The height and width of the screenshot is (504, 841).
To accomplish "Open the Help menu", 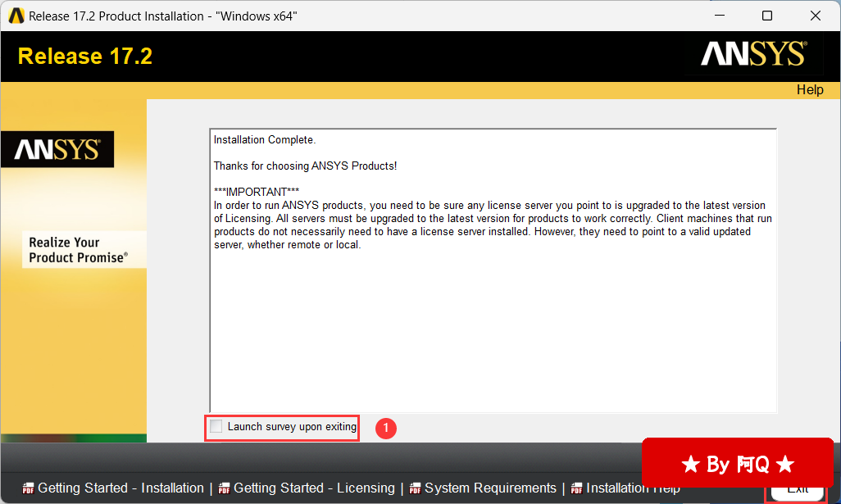I will [809, 90].
